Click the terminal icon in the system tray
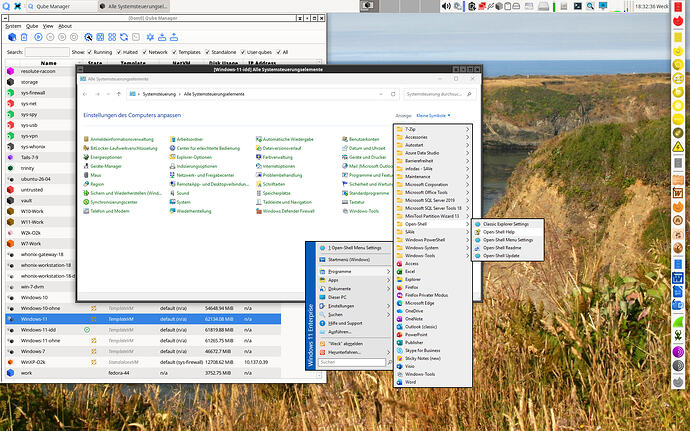This screenshot has width=690, height=431. 578,6
